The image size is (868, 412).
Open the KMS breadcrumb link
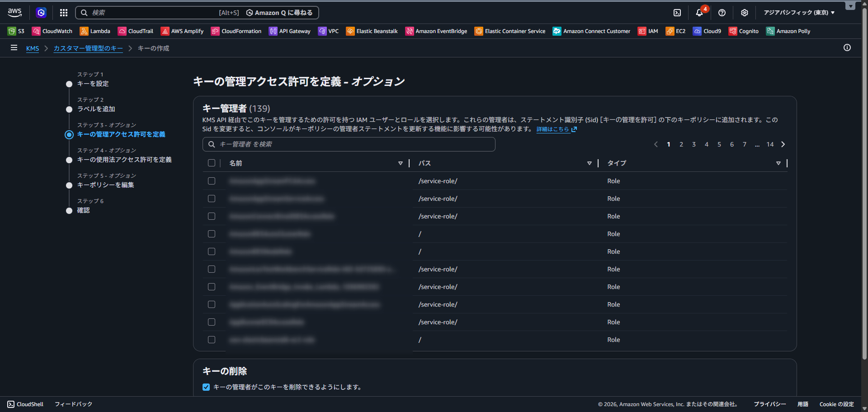pos(33,48)
